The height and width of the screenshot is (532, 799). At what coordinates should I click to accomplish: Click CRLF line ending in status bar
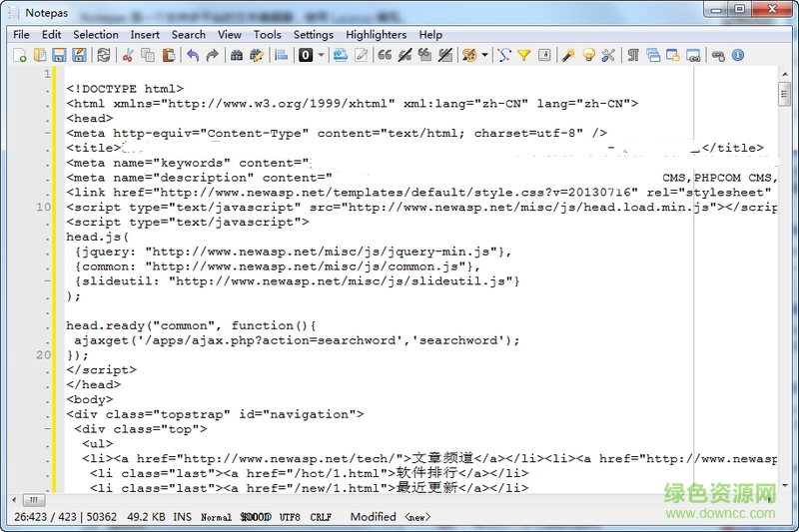pos(321,517)
